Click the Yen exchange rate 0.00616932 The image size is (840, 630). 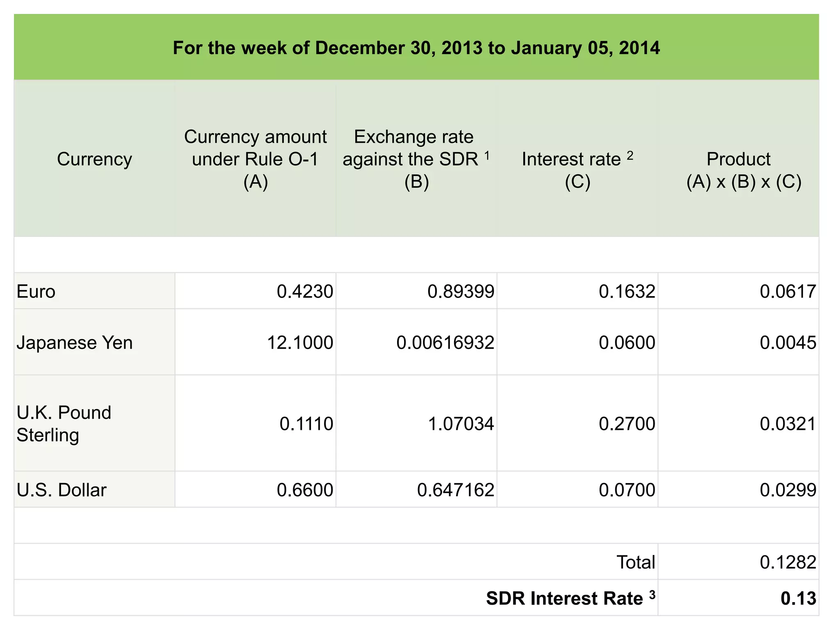click(x=445, y=342)
